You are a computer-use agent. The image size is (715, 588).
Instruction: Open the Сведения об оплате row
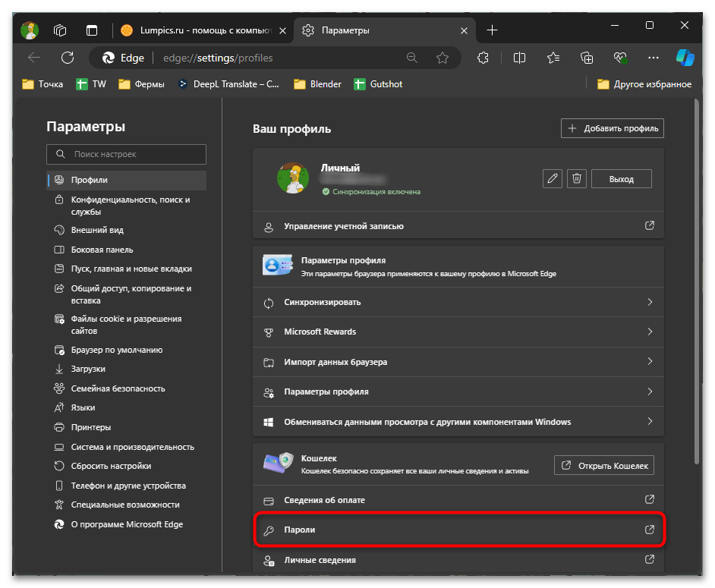[458, 500]
